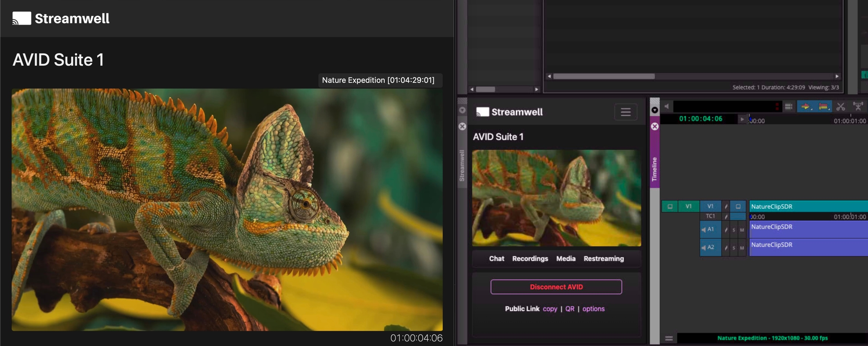Solo the A1 audio track

click(734, 230)
